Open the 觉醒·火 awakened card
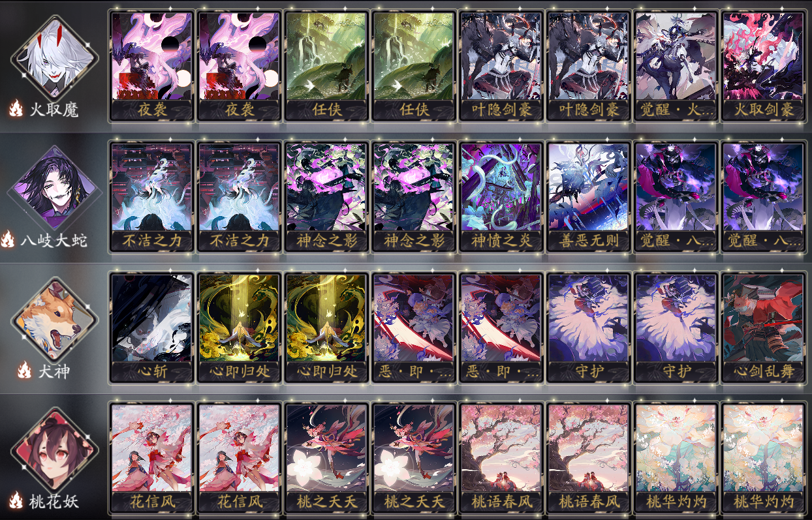The width and height of the screenshot is (812, 520). click(675, 66)
